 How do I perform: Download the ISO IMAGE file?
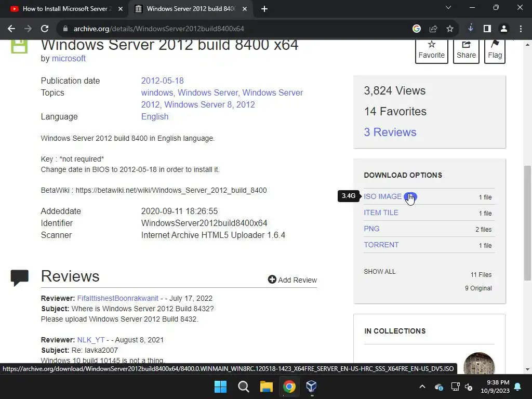click(x=383, y=196)
